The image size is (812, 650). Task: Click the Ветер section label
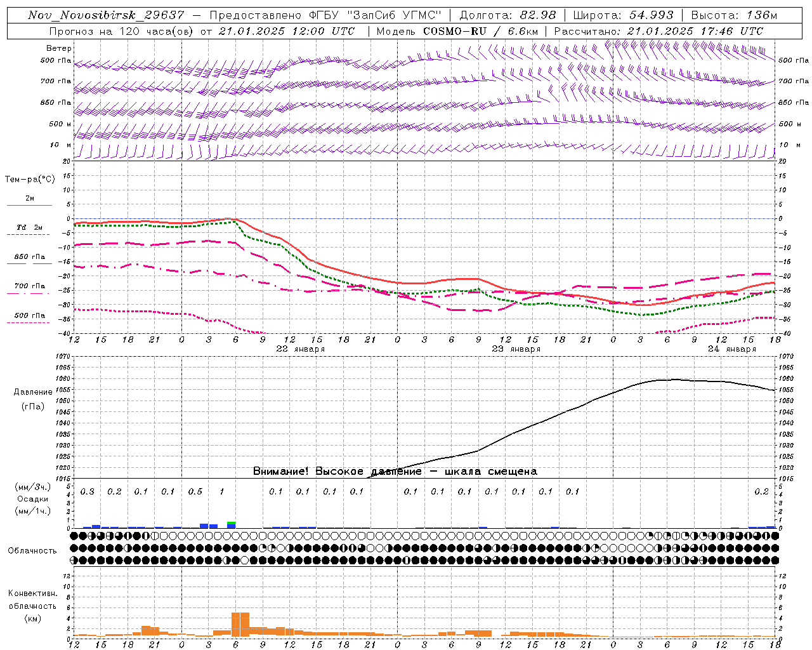[x=59, y=48]
